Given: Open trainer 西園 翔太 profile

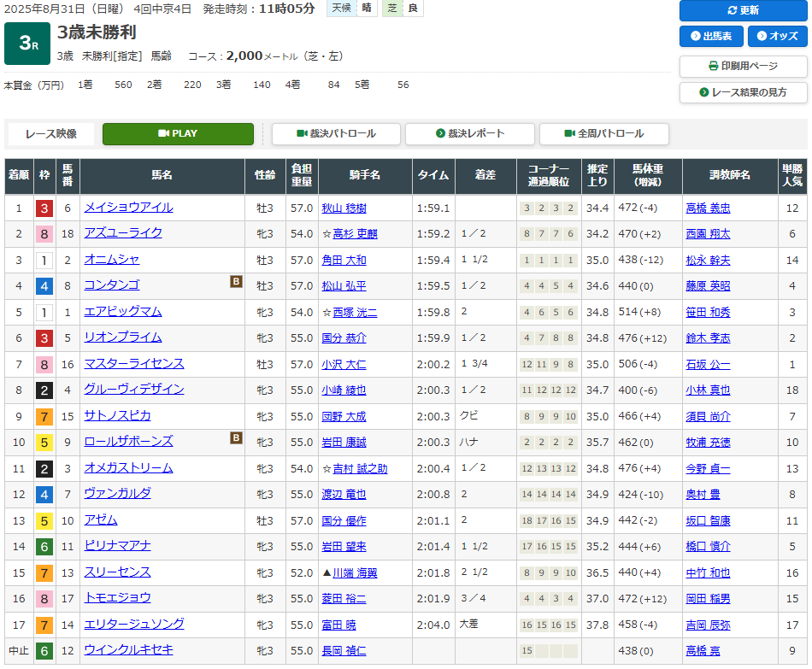Looking at the screenshot, I should [708, 234].
